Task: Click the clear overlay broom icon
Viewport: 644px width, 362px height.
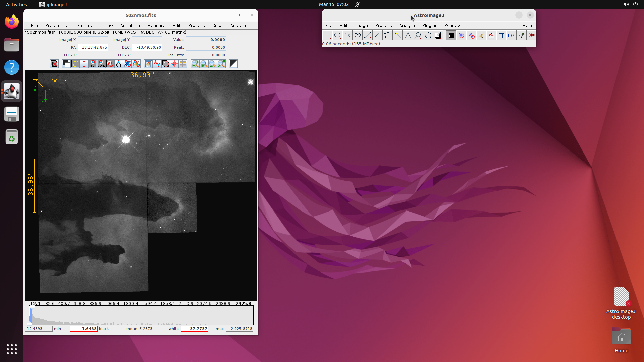Action: 481,35
